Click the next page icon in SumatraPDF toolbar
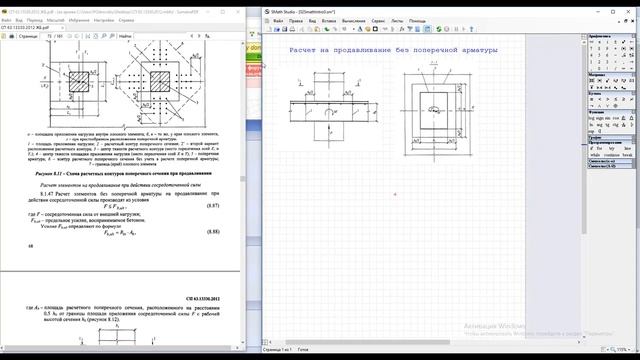Image resolution: width=640 pixels, height=360 pixels. tap(77, 36)
